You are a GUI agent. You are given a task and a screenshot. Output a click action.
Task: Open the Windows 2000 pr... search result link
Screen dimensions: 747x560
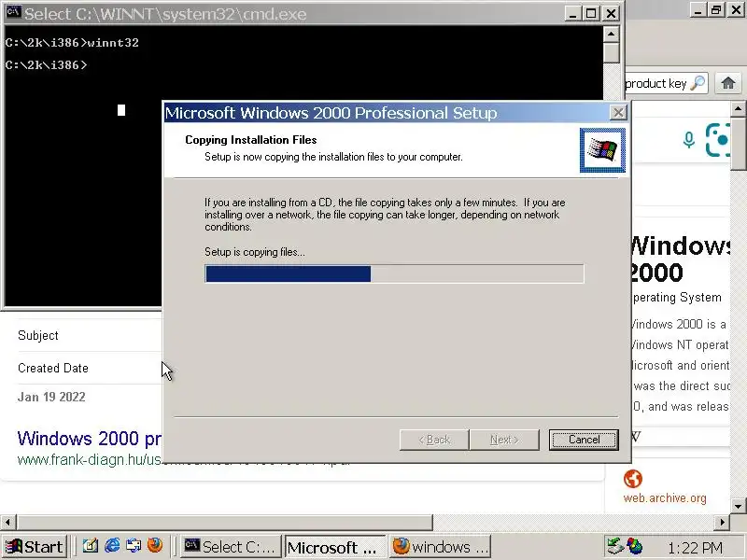coord(90,439)
